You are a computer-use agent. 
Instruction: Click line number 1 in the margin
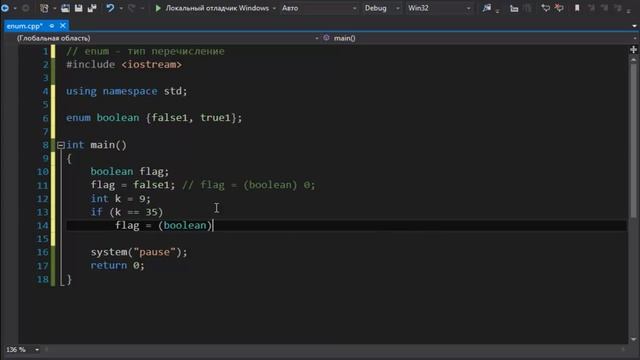pos(45,51)
